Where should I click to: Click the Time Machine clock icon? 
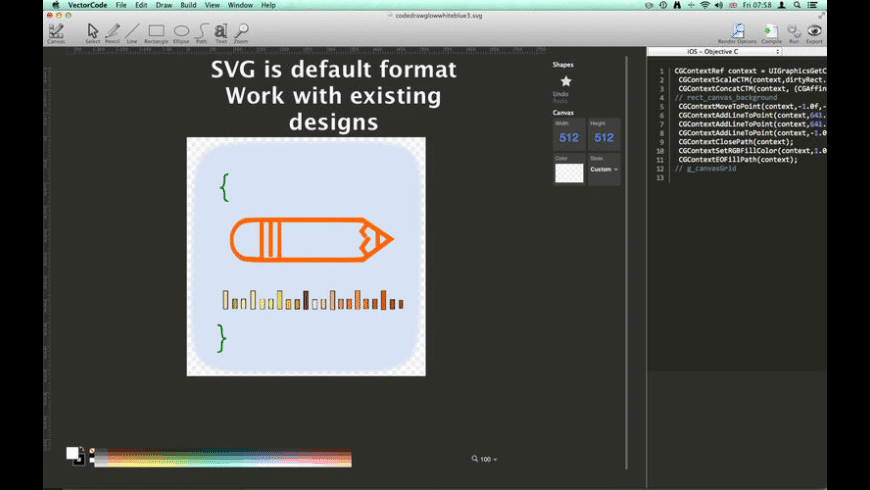coord(663,5)
